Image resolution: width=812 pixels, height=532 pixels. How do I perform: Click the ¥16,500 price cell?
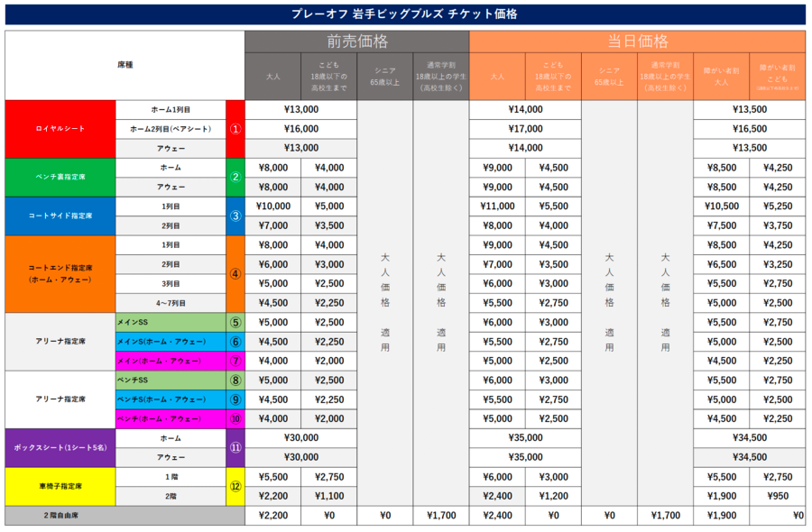[x=749, y=129]
